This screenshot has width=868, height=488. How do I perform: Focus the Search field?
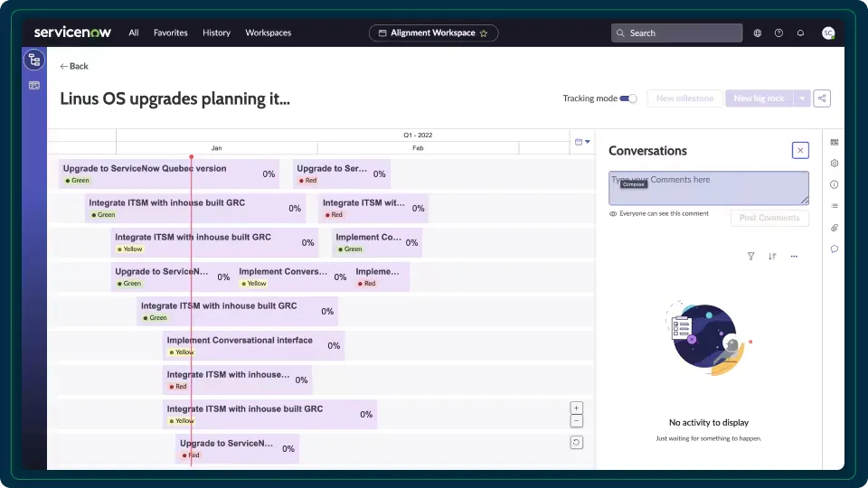click(x=676, y=33)
